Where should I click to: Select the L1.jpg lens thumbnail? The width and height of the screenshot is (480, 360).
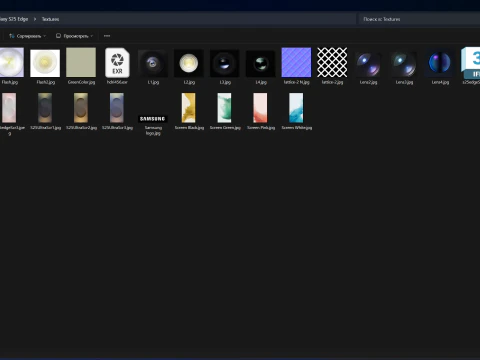[153, 66]
